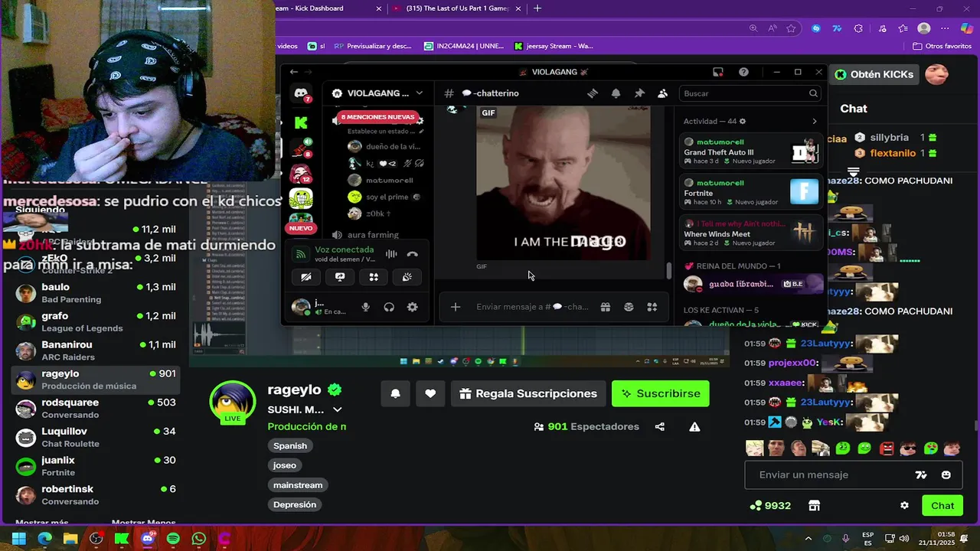
Task: Open grafo channel in sidebar
Action: pyautogui.click(x=96, y=321)
